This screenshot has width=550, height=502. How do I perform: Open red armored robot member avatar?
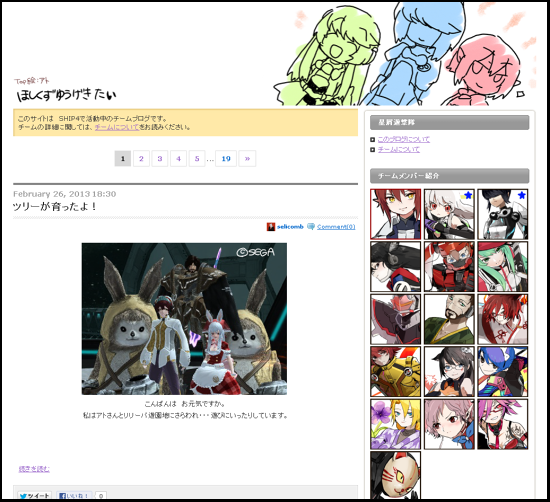pos(449,267)
